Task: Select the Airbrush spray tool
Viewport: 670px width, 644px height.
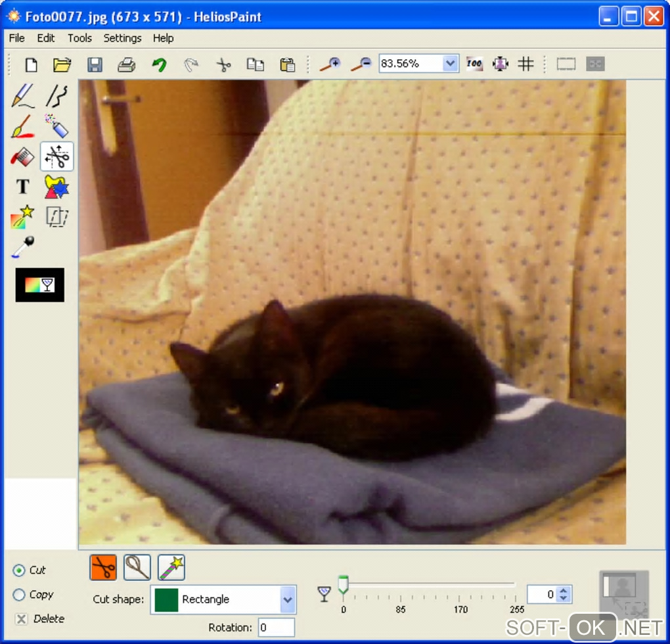Action: (57, 126)
